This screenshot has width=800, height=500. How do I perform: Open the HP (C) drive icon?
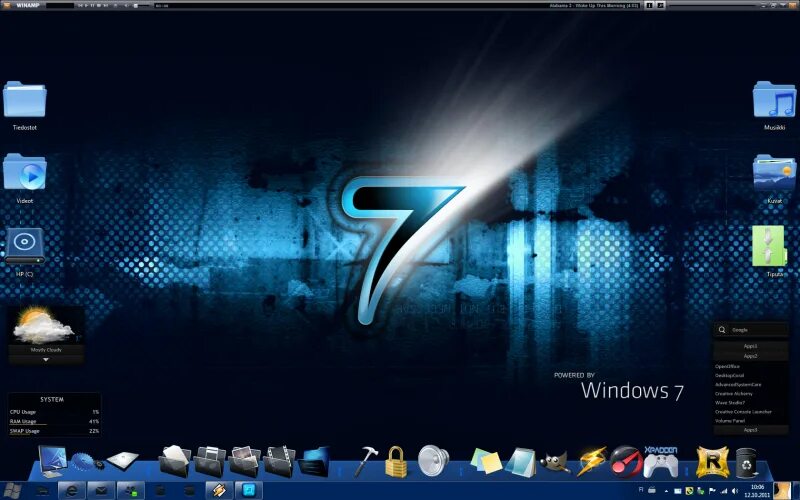pos(24,246)
